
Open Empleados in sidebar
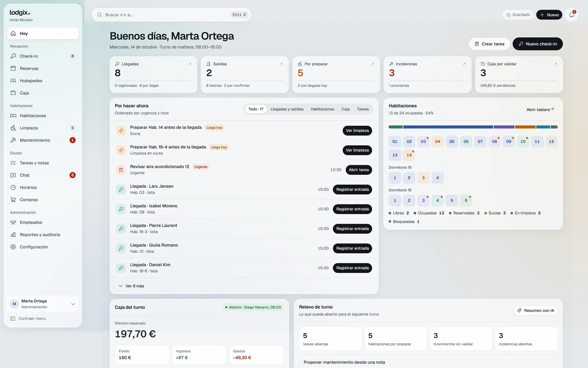tap(43, 223)
